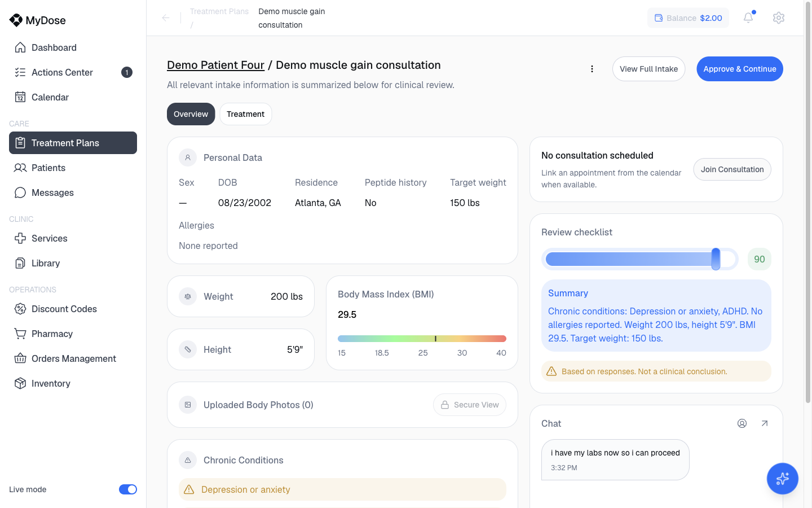Screen dimensions: 812x508
Task: Click the Chronic Conditions warning icon
Action: pos(188,460)
